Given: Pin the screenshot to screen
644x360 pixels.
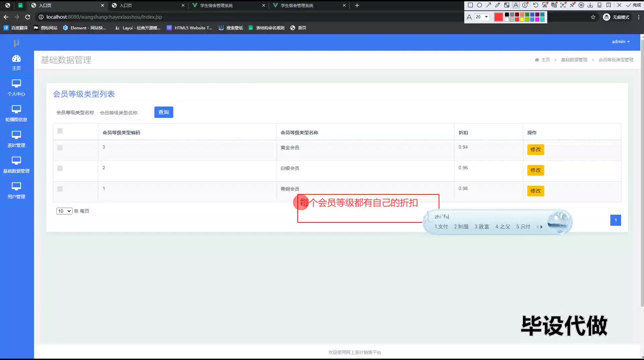Looking at the screenshot, I should 572,5.
